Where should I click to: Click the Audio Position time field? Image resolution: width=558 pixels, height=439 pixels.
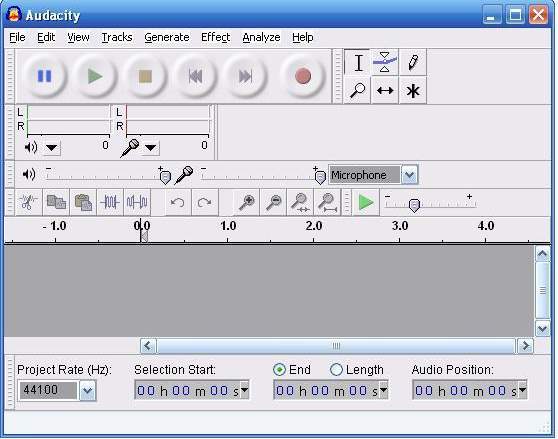pyautogui.click(x=469, y=390)
